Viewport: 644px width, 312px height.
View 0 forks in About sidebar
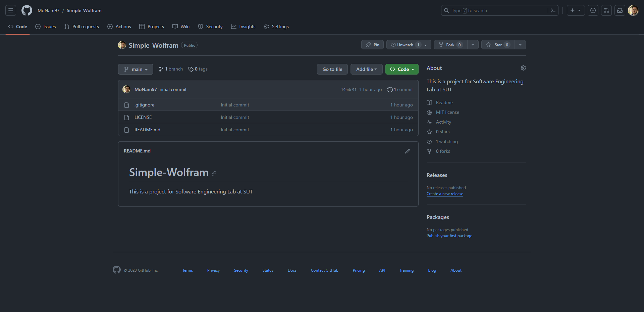[x=438, y=151]
